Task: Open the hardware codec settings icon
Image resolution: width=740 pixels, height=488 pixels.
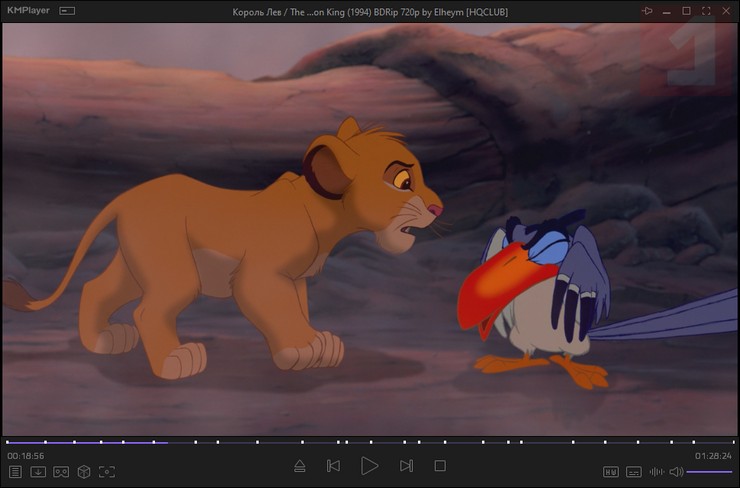Action: [x=611, y=471]
